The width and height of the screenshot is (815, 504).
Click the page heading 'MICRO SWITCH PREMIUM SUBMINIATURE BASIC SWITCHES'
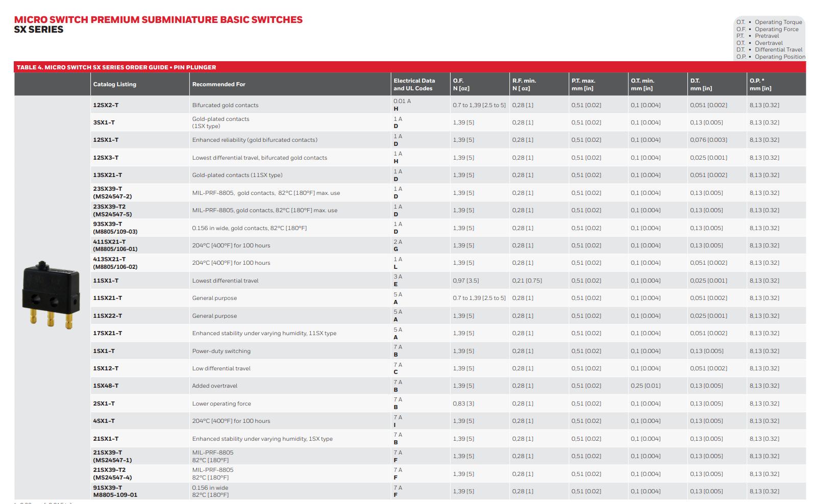click(158, 19)
